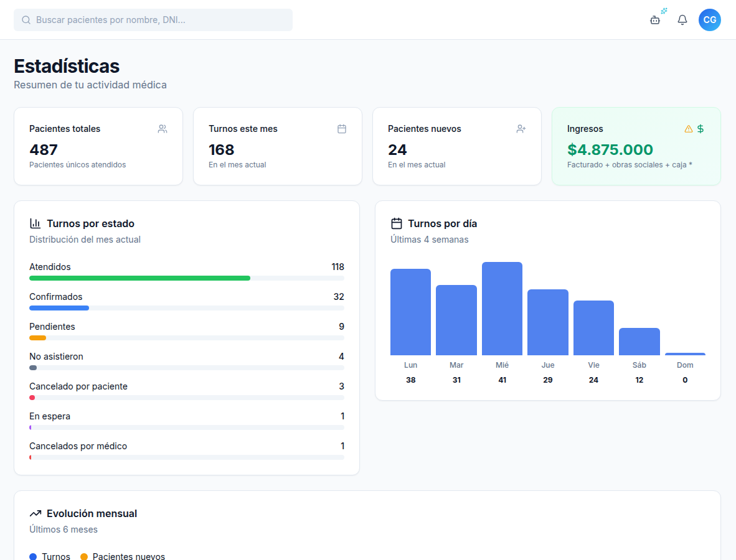Click the calendar icon beside Turnos por día
Viewport: 736px width, 560px height.
(x=397, y=223)
